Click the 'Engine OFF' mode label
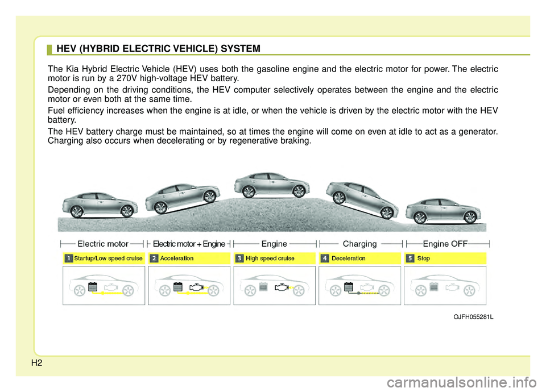Image resolution: width=546 pixels, height=392 pixels. (445, 244)
